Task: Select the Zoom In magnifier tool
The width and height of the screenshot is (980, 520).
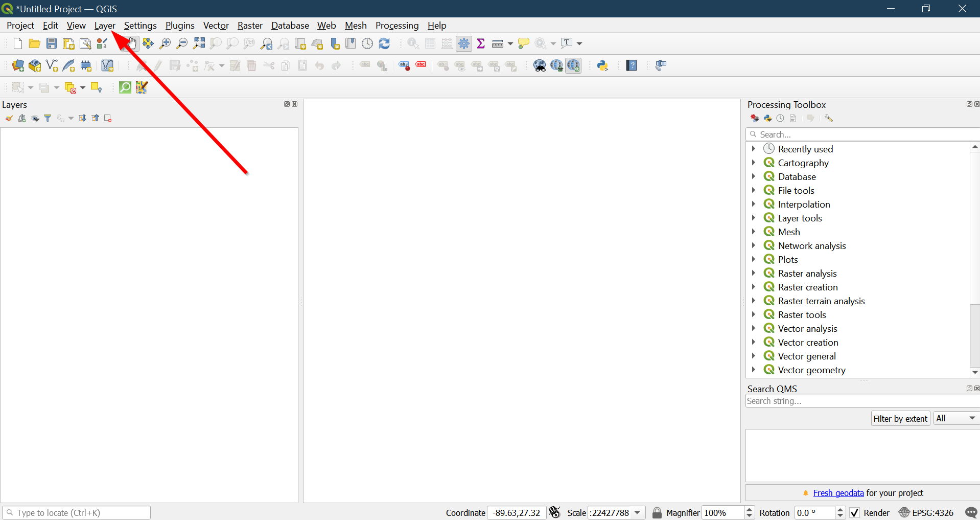Action: point(165,43)
